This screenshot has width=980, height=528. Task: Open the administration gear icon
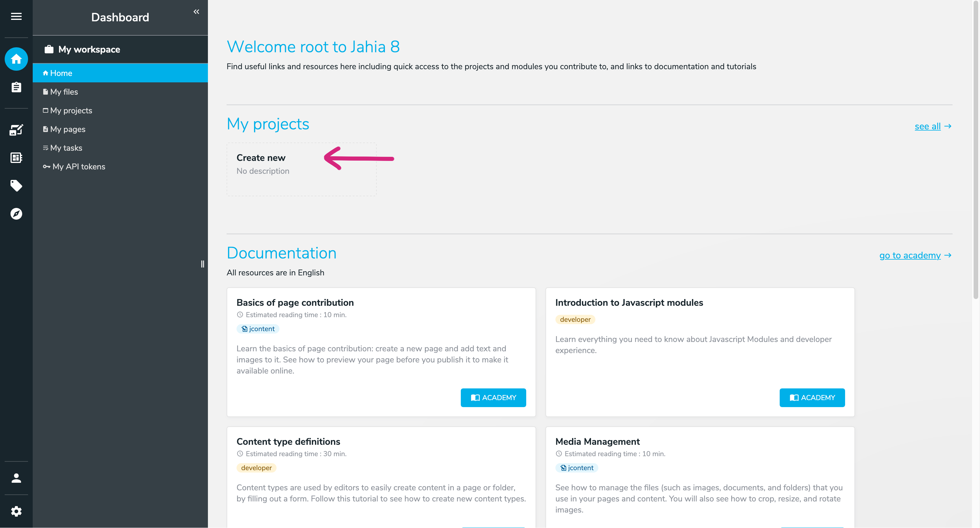(16, 511)
